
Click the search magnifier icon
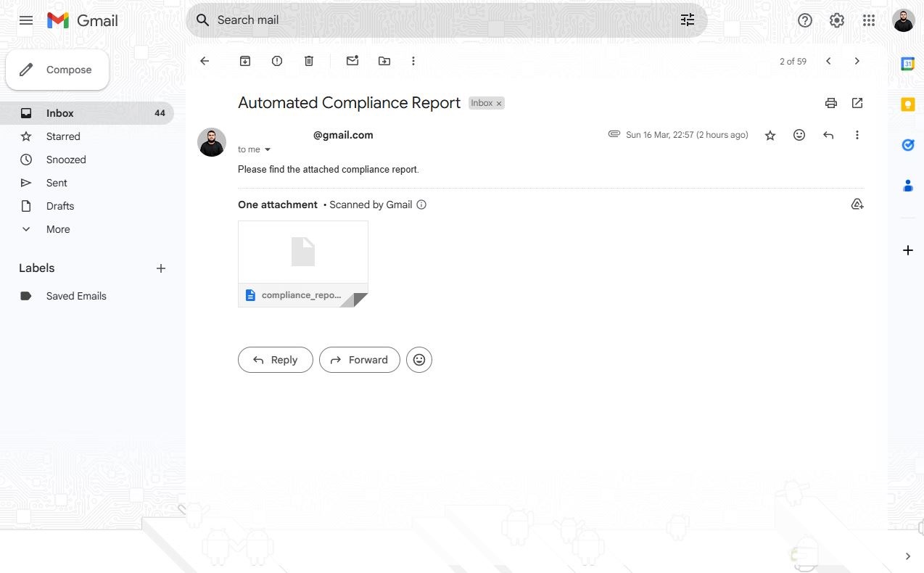(x=203, y=20)
